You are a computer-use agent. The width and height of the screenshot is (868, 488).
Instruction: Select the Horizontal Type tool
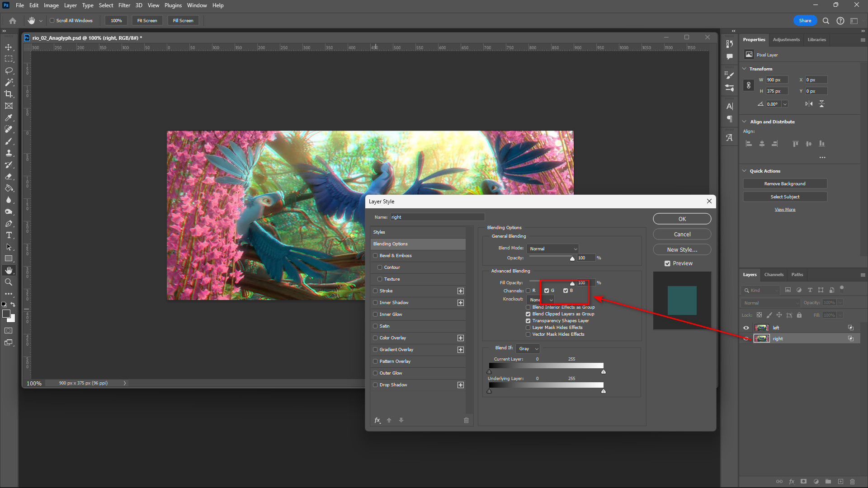(9, 235)
